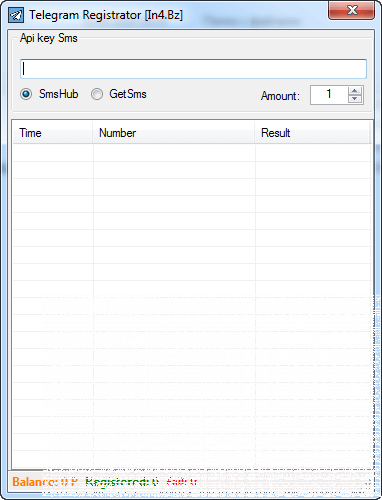This screenshot has height=500, width=382.
Task: Click the SmsHub option label text
Action: tap(59, 94)
